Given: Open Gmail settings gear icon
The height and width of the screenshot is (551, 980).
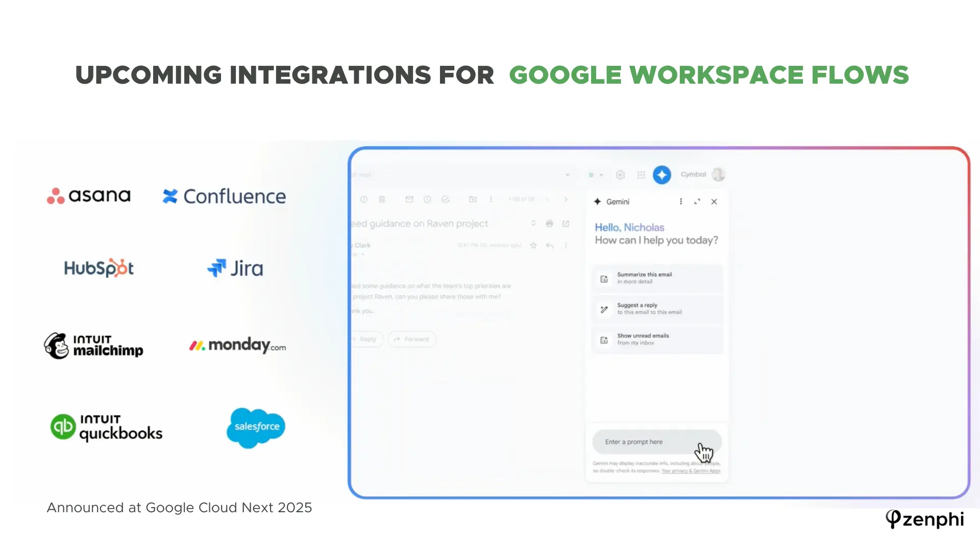Looking at the screenshot, I should tap(620, 175).
